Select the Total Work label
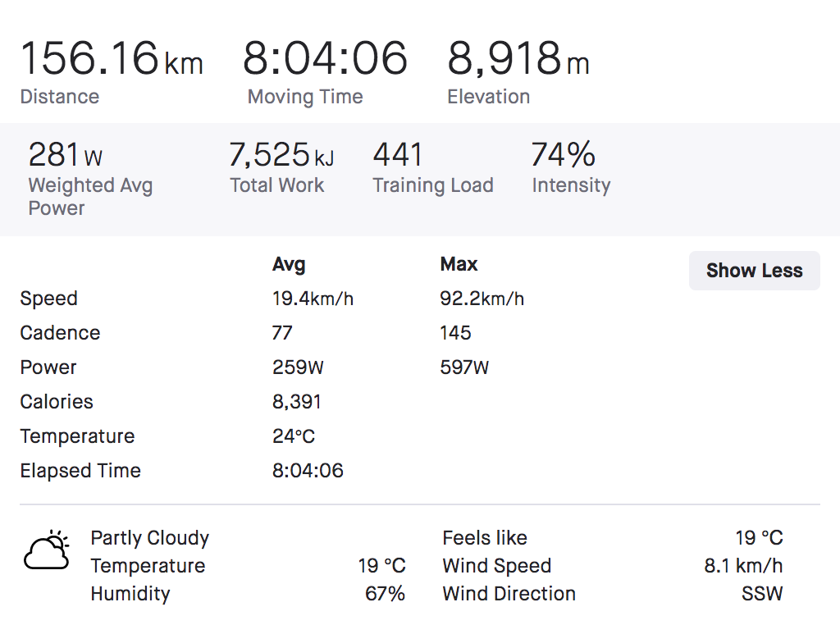 point(277,185)
